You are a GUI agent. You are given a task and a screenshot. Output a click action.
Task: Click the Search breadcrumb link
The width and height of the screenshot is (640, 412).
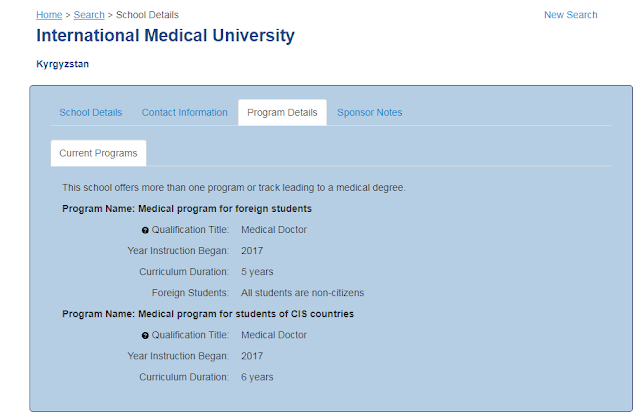(89, 15)
